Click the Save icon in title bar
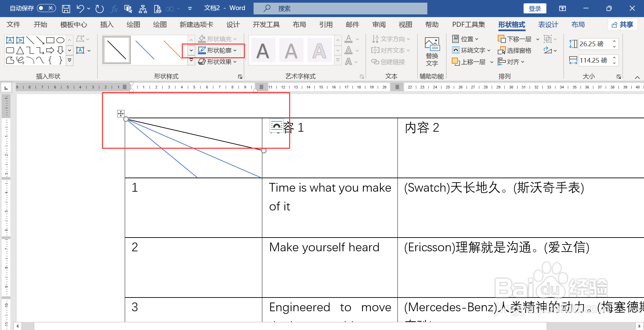This screenshot has height=330, width=644. (x=66, y=8)
